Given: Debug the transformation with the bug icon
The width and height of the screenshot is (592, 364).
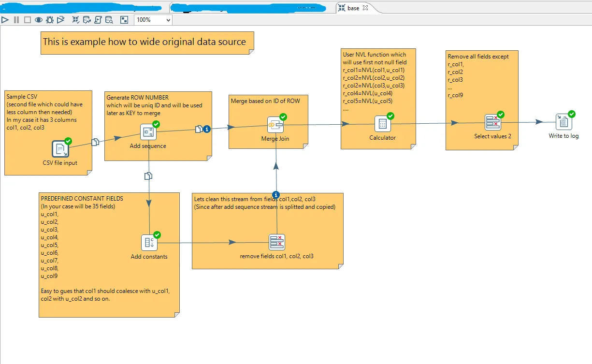Looking at the screenshot, I should coord(49,20).
